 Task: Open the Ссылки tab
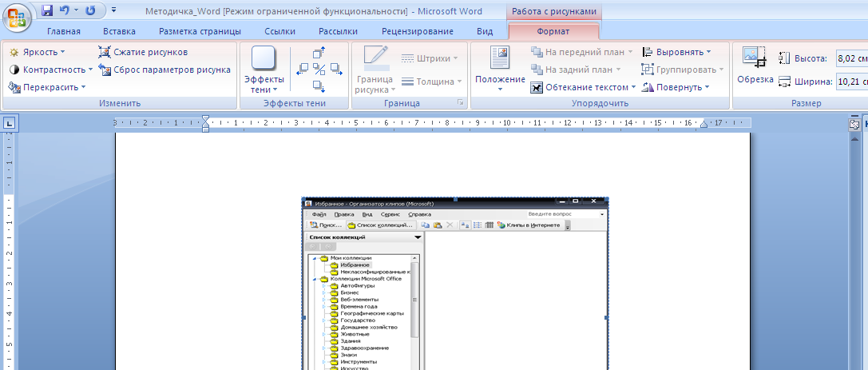click(x=279, y=32)
